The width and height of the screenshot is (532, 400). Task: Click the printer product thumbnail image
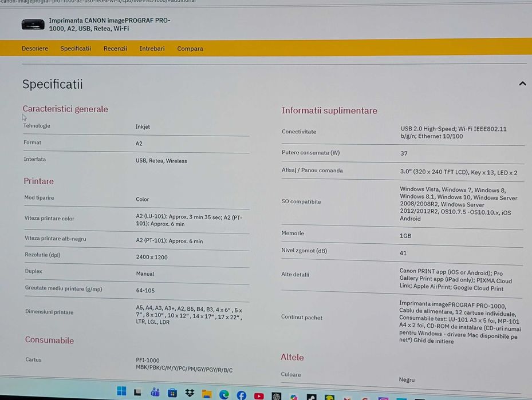(x=33, y=25)
